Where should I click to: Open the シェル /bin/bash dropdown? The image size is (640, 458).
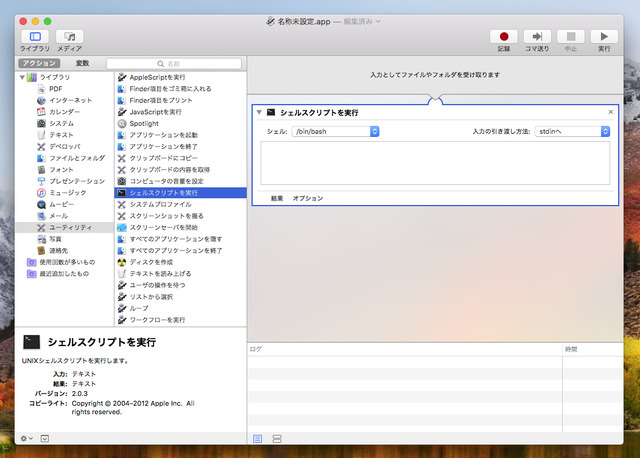point(335,131)
